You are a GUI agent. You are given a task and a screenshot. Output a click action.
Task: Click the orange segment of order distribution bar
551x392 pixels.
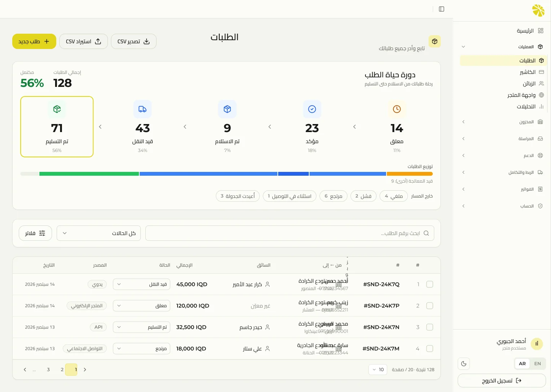click(x=409, y=174)
